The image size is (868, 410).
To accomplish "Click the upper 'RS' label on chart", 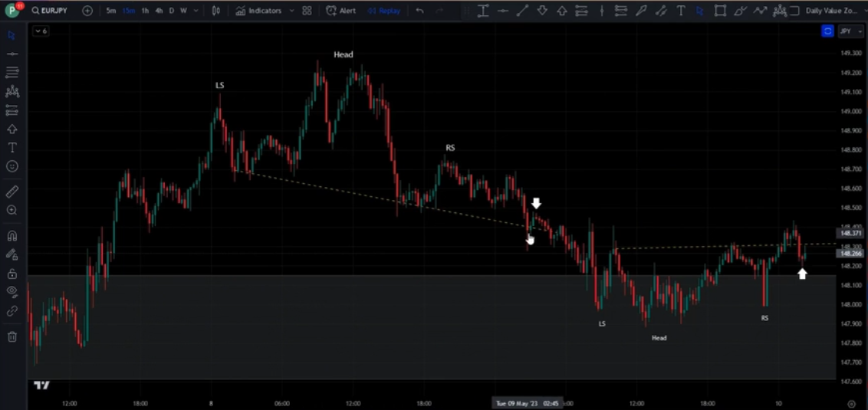I will tap(451, 148).
